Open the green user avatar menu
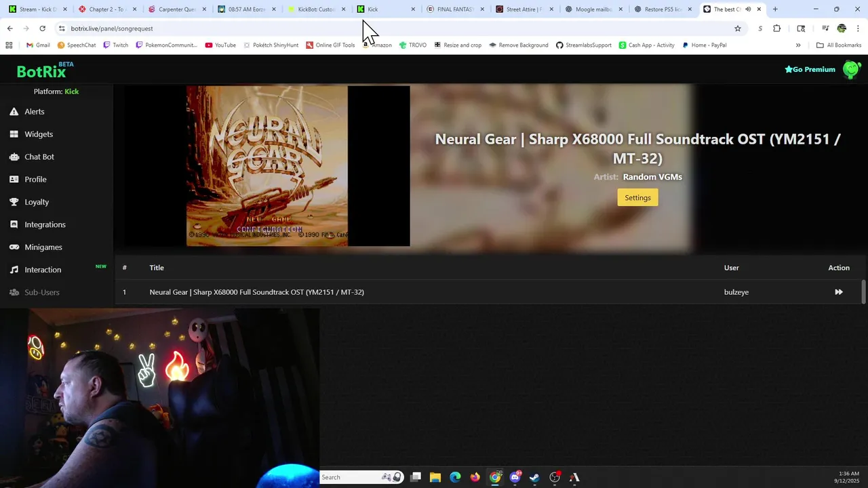Image resolution: width=868 pixels, height=488 pixels. (851, 69)
